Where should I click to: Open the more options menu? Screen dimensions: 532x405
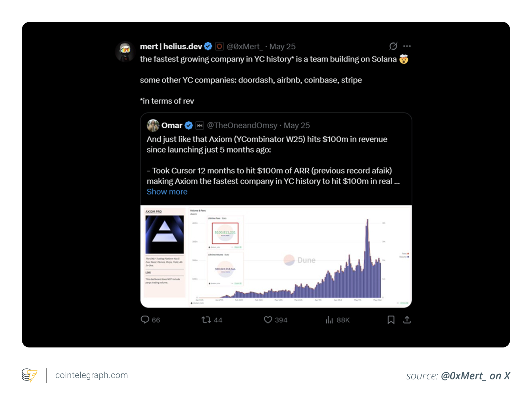click(x=407, y=46)
